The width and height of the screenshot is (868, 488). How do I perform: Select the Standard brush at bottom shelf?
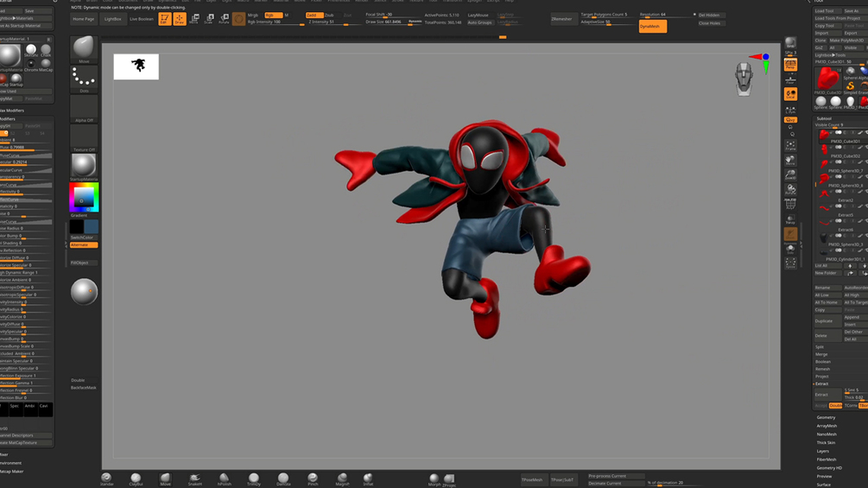(x=106, y=478)
